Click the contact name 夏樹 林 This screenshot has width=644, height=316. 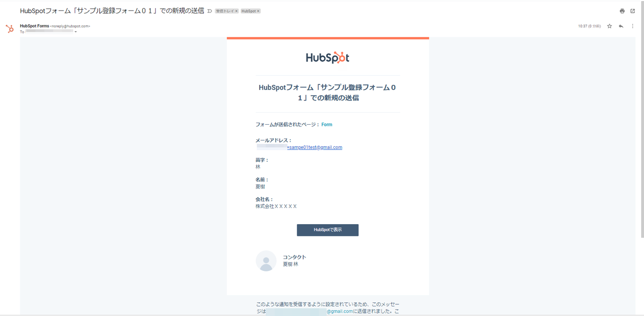(x=290, y=264)
